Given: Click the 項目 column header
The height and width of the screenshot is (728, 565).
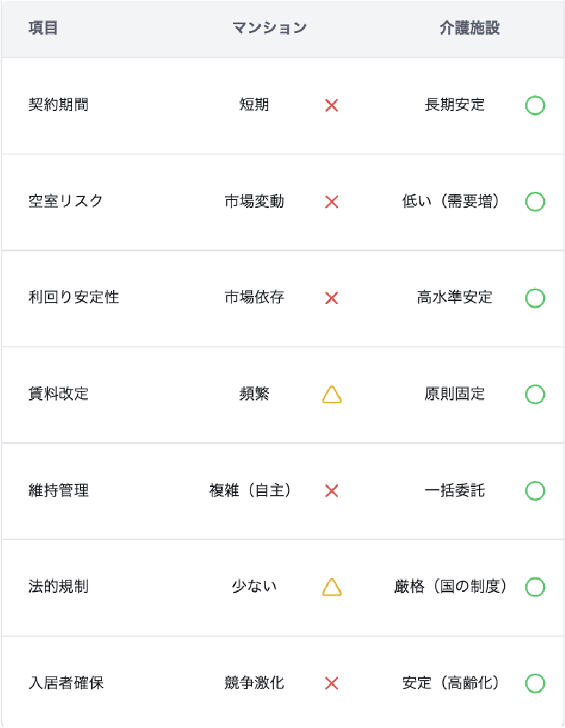Looking at the screenshot, I should (43, 29).
